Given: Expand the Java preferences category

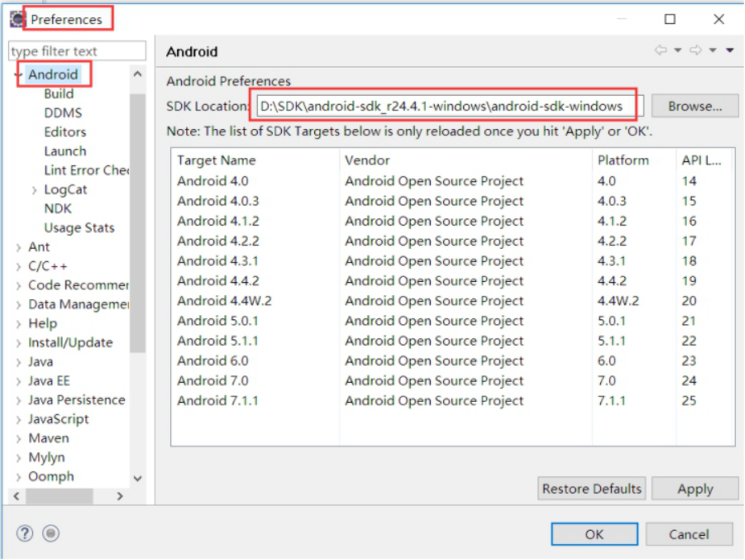Looking at the screenshot, I should pos(19,363).
